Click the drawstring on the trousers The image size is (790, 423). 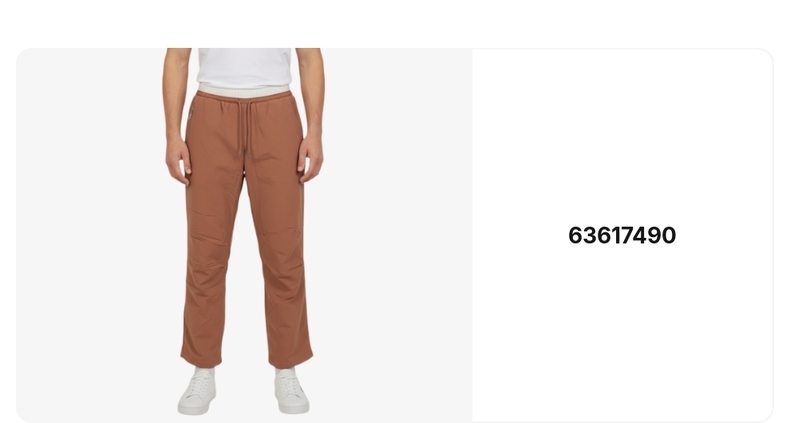click(x=244, y=126)
